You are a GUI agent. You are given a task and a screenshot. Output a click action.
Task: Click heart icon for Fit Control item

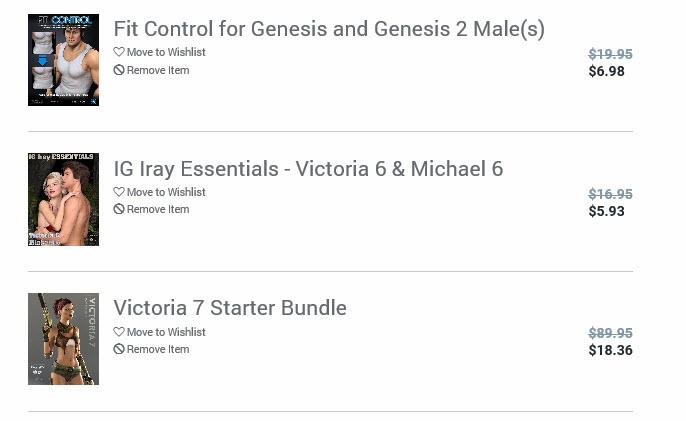click(119, 52)
